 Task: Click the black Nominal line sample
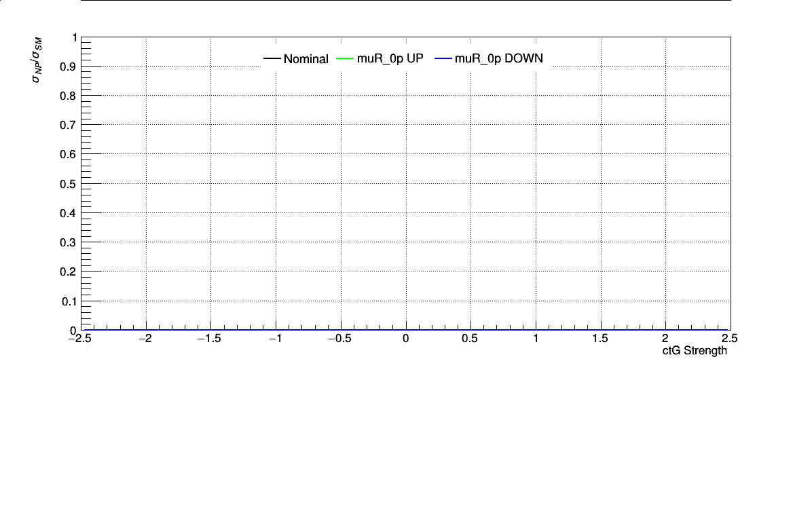coord(272,58)
